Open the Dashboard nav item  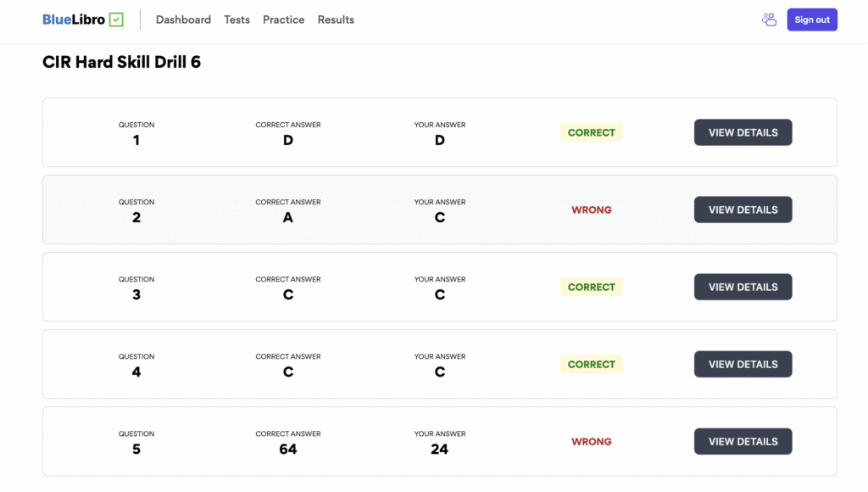pyautogui.click(x=183, y=20)
